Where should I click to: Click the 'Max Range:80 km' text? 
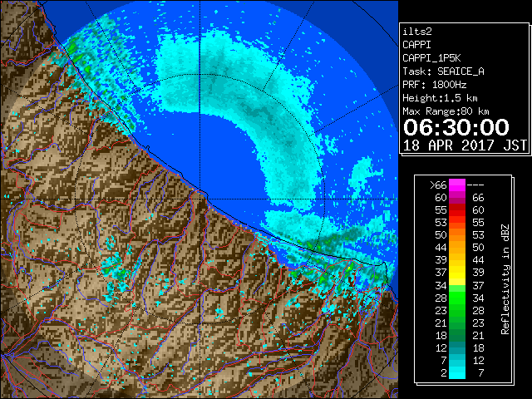(x=446, y=111)
